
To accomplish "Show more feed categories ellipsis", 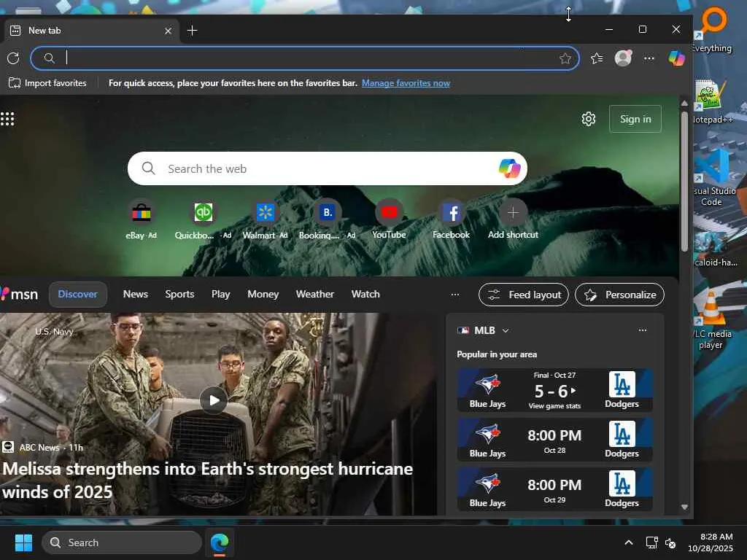I will click(455, 295).
